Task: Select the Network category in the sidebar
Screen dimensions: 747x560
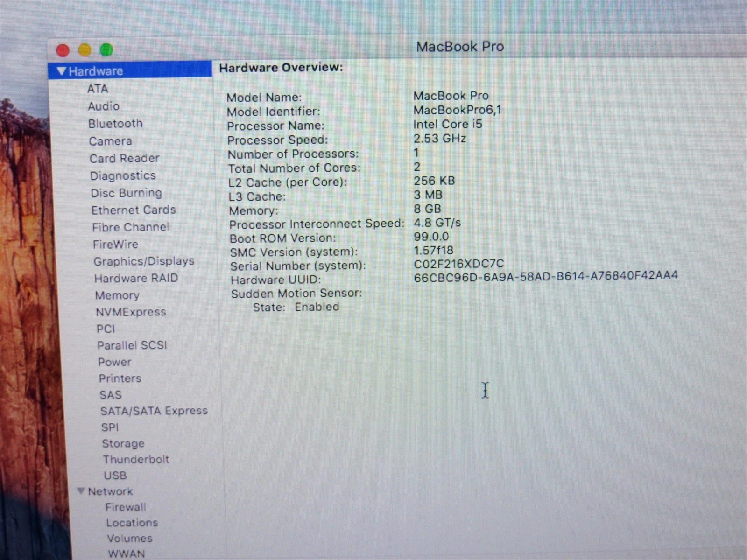Action: (x=110, y=491)
